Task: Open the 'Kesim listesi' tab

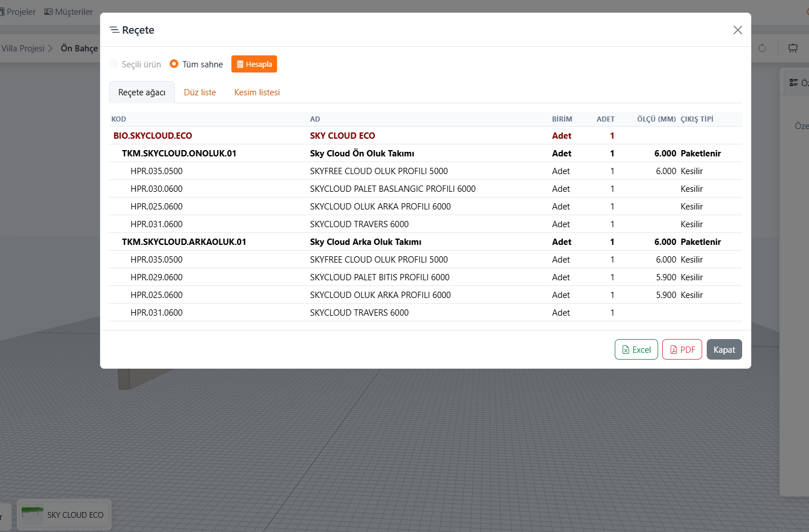Action: [x=257, y=92]
